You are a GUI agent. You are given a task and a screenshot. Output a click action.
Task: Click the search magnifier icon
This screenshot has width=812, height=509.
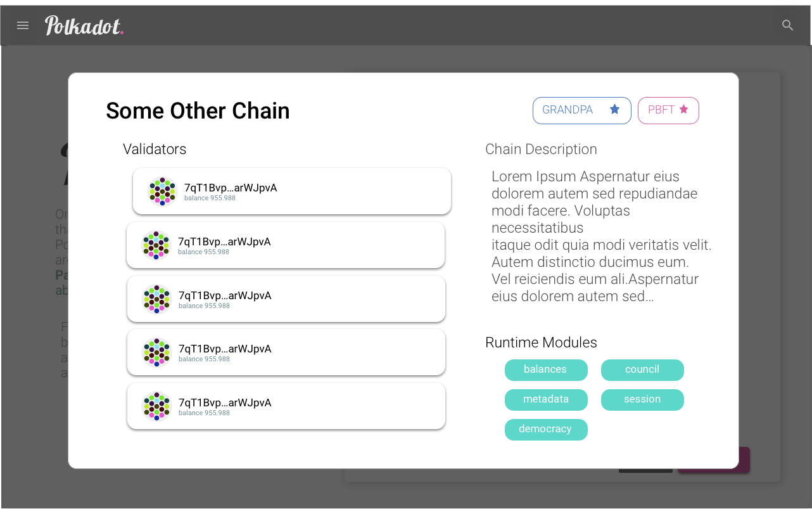pyautogui.click(x=788, y=25)
